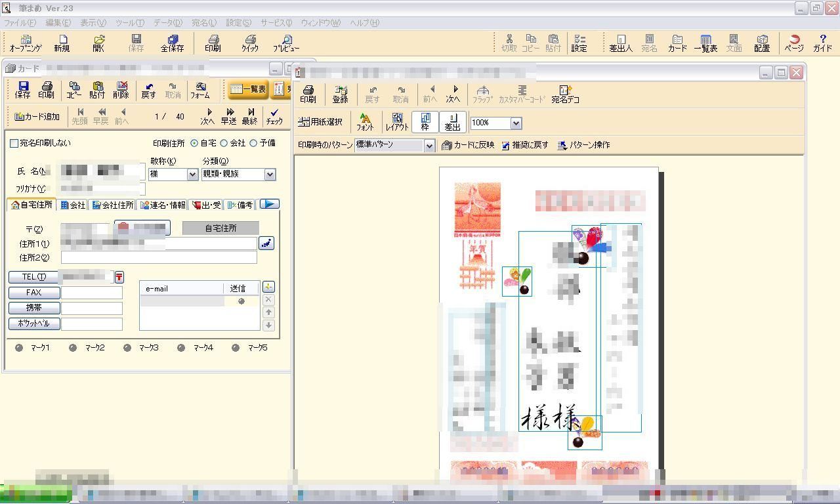Click レイアウト icon in preview window
Viewport: 840px width, 504px height.
tap(397, 122)
